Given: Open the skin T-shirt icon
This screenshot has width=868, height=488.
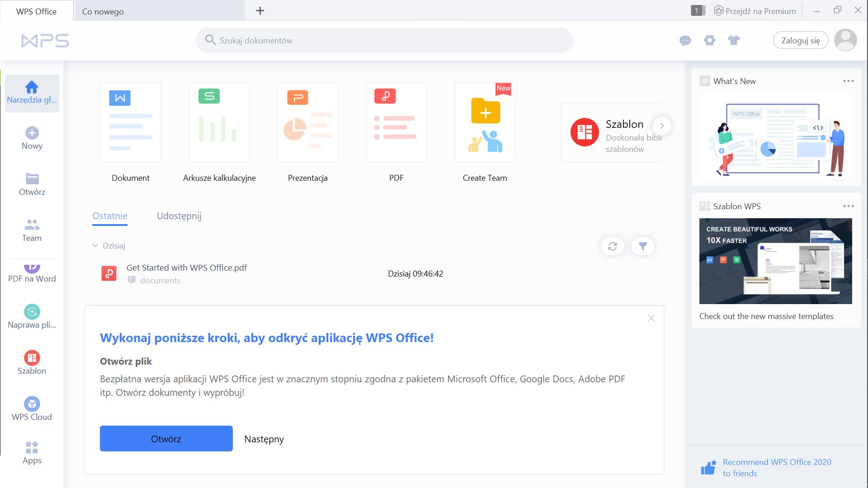Looking at the screenshot, I should pyautogui.click(x=734, y=40).
